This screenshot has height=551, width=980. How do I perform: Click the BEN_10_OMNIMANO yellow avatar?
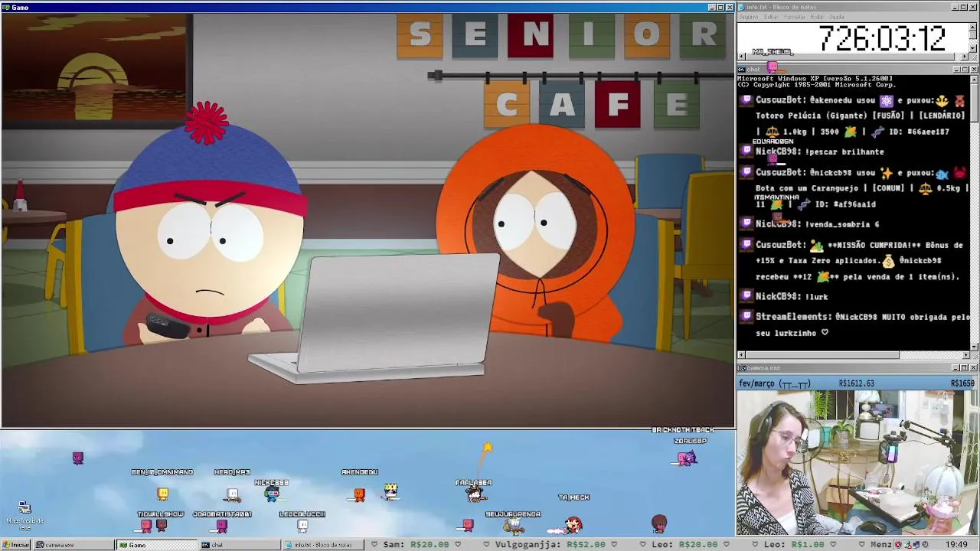click(x=162, y=494)
